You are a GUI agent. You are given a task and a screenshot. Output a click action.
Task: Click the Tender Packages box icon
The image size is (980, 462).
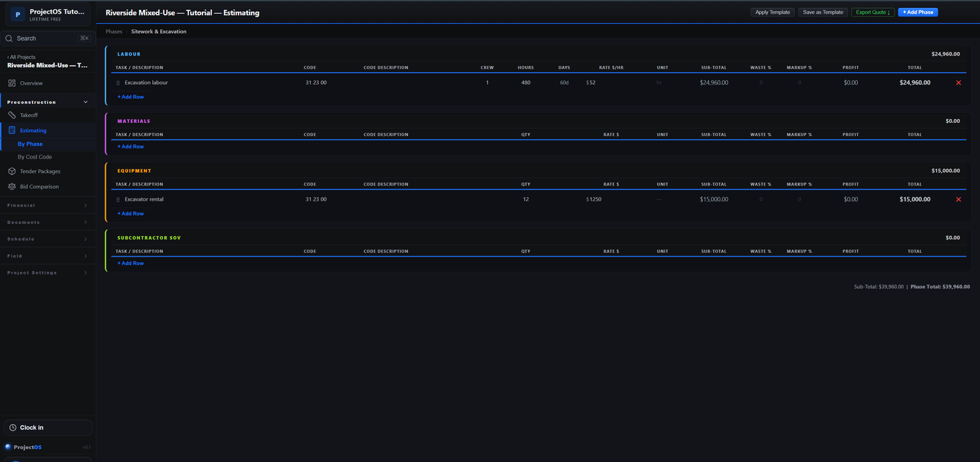click(x=12, y=171)
